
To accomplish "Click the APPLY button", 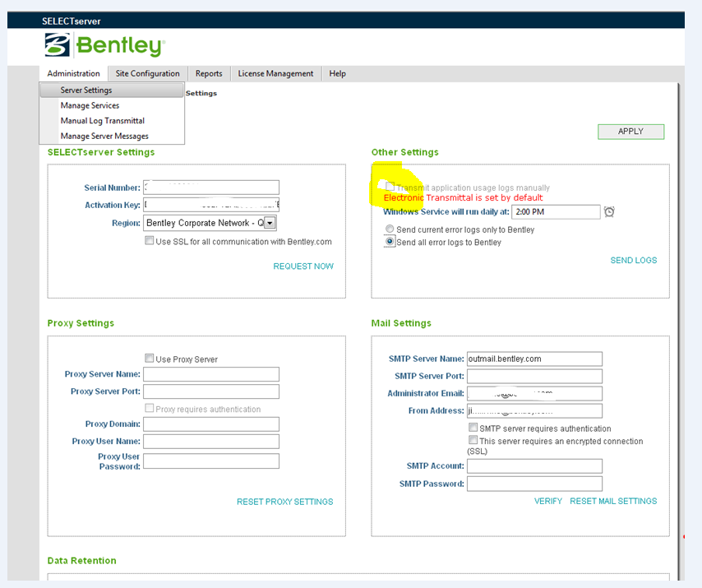I will point(630,132).
